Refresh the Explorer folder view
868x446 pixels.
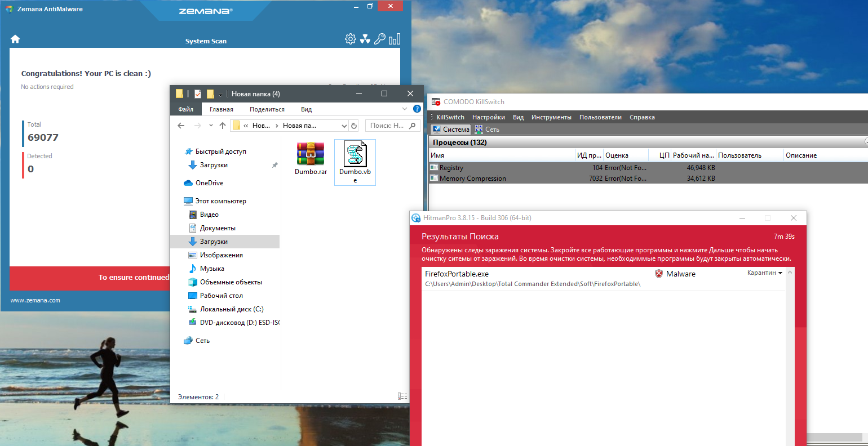pos(354,126)
